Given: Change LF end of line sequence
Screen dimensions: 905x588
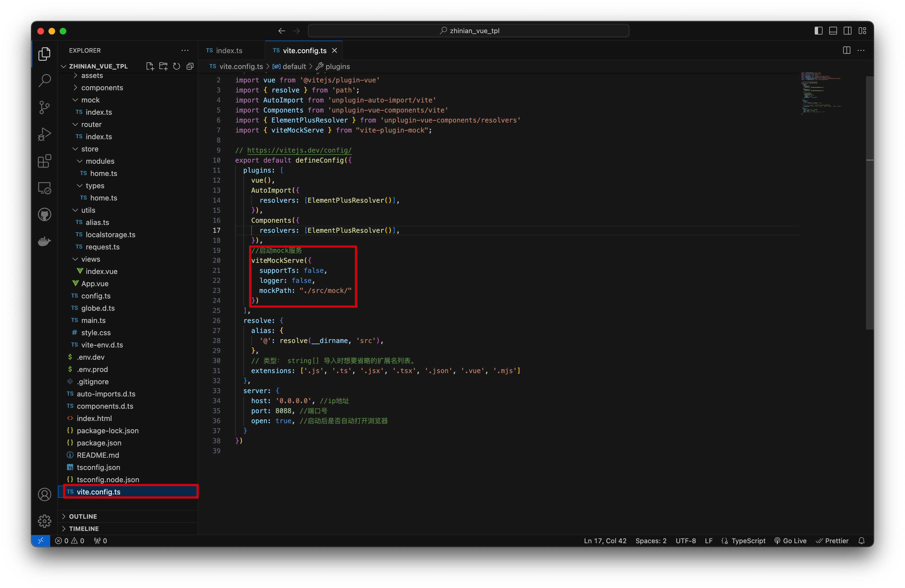Looking at the screenshot, I should pyautogui.click(x=708, y=540).
